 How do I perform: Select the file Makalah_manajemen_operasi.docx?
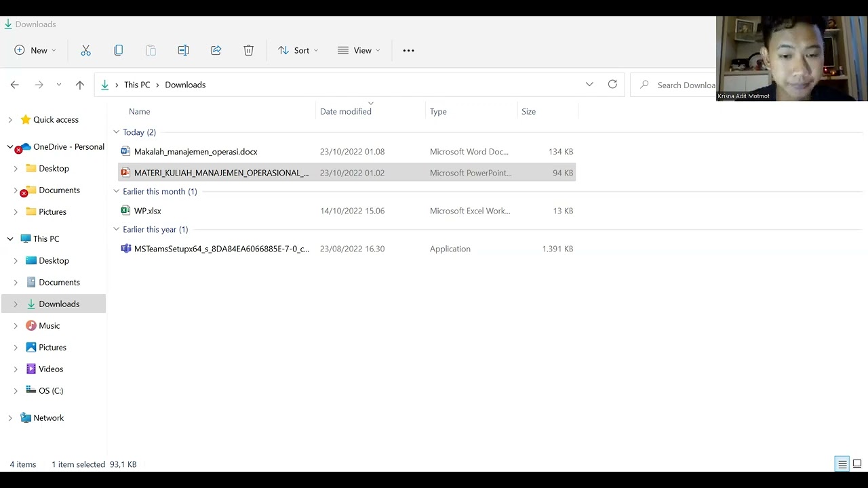click(x=196, y=152)
